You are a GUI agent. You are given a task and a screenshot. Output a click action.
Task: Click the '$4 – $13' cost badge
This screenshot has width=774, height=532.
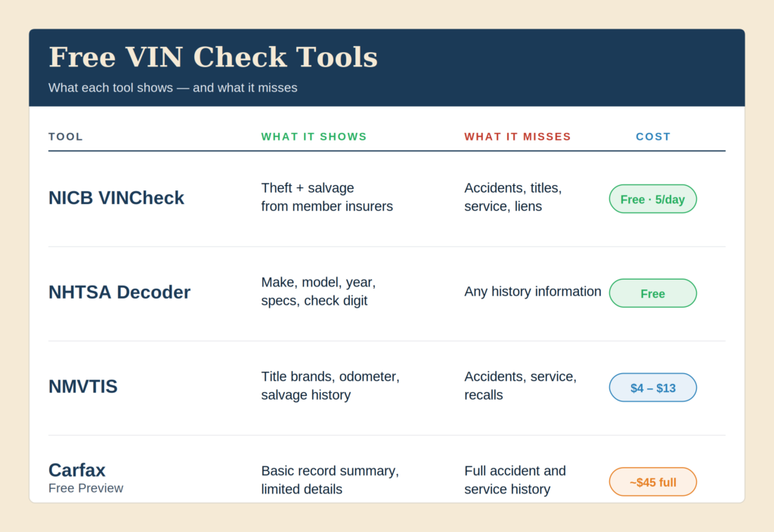tap(652, 388)
